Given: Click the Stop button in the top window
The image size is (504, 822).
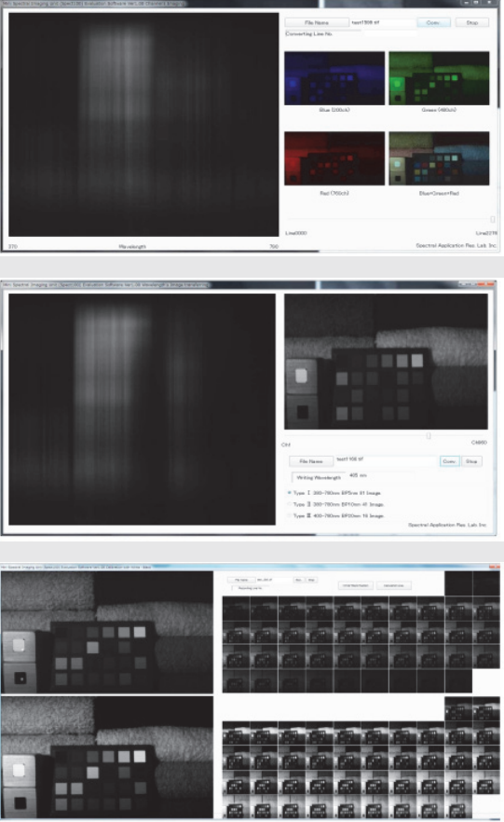Looking at the screenshot, I should pyautogui.click(x=472, y=22).
